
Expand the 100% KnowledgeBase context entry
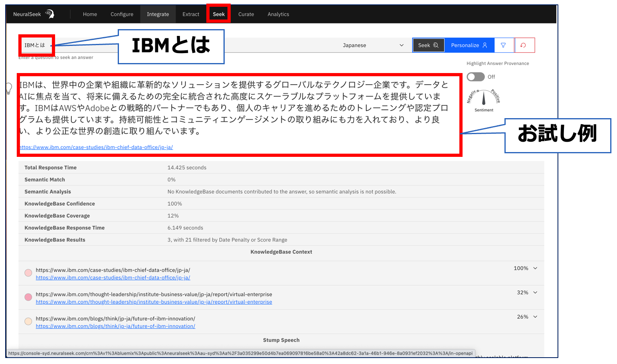click(x=535, y=268)
